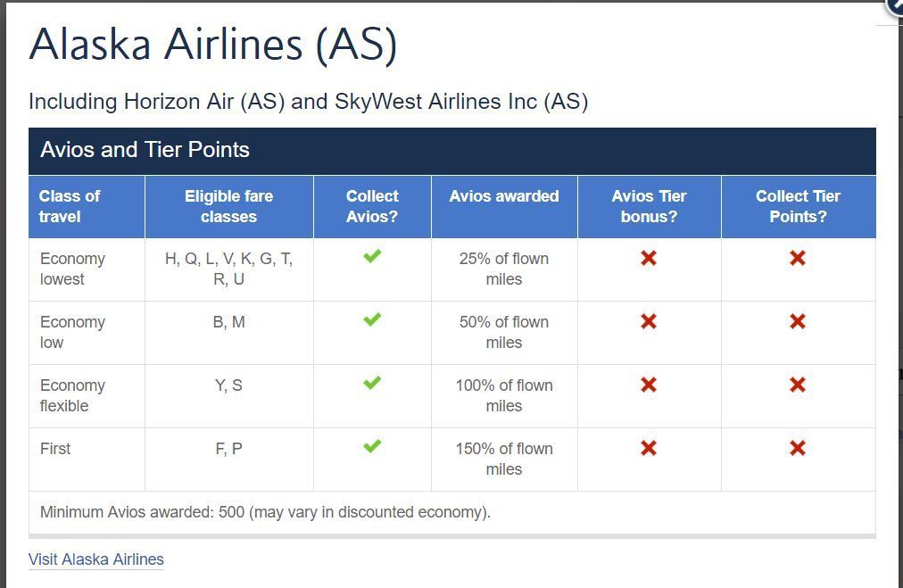Image resolution: width=903 pixels, height=588 pixels.
Task: Click Avios Tier bonus red cross in First row
Action: pos(649,448)
